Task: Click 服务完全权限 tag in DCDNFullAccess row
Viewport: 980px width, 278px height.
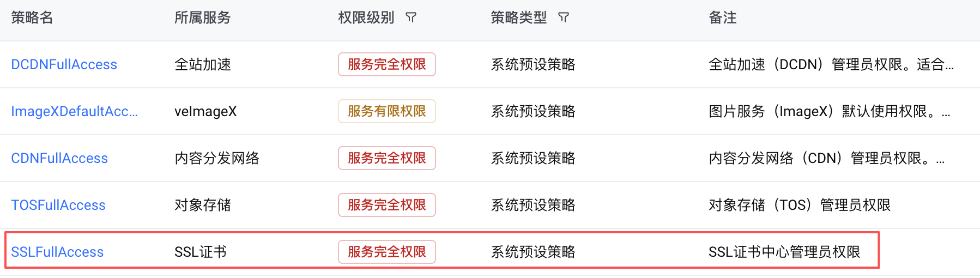Action: pyautogui.click(x=386, y=65)
